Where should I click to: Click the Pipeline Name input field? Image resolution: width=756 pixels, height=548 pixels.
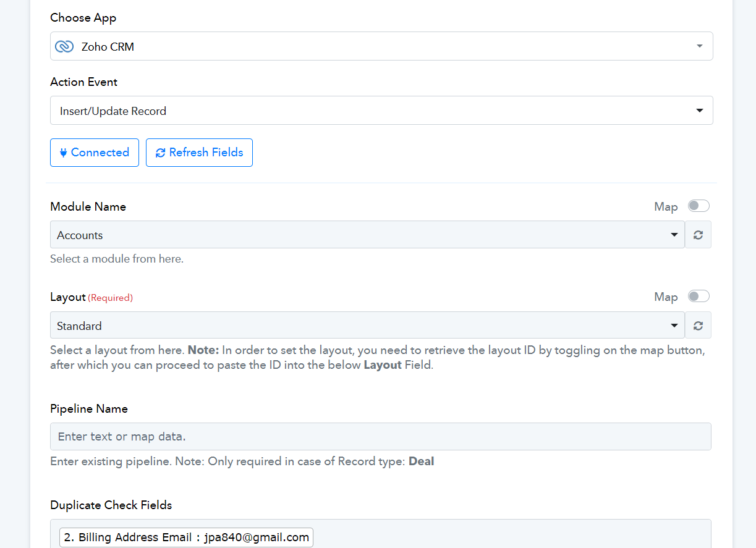pyautogui.click(x=381, y=436)
